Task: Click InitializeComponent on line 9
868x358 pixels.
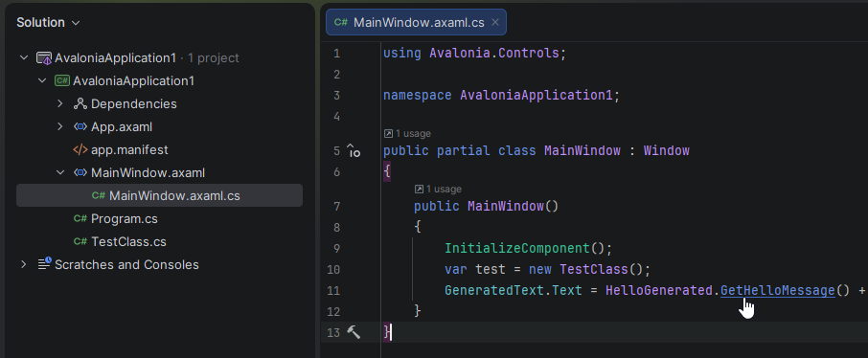Action: coord(517,248)
